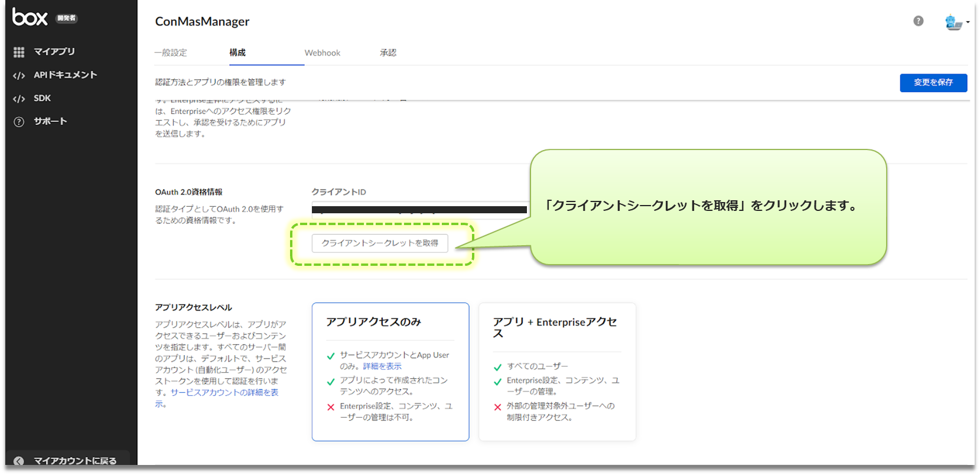Screen dimensions: 980x475
Task: Click the Support question mark icon
Action: (x=19, y=122)
